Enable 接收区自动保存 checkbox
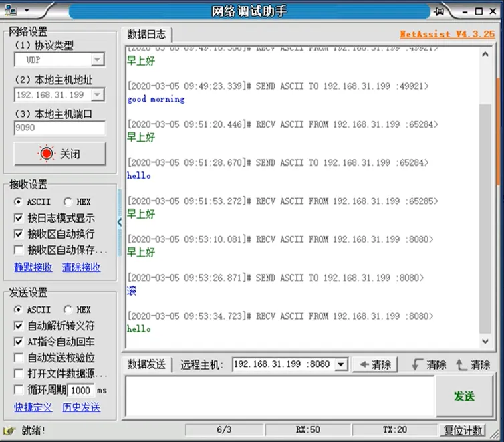 click(x=19, y=250)
